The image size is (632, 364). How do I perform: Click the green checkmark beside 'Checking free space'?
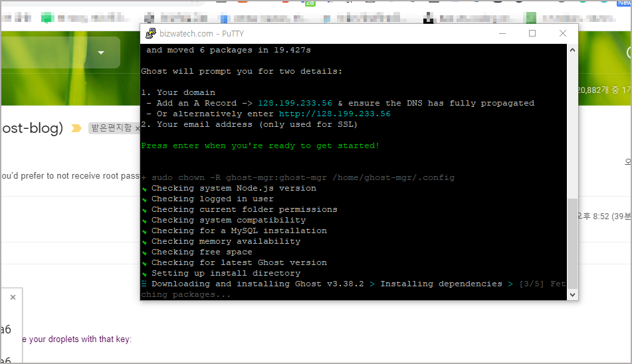click(x=144, y=253)
